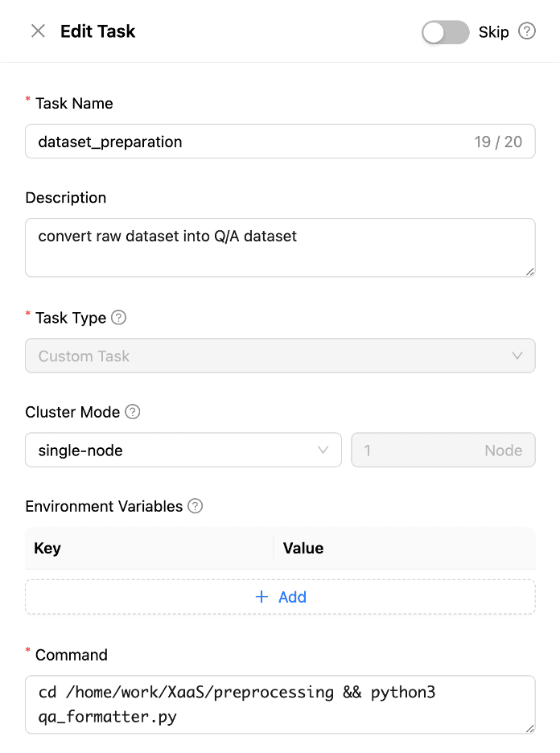Image resolution: width=560 pixels, height=753 pixels.
Task: Click the Task Type help icon
Action: click(x=118, y=318)
